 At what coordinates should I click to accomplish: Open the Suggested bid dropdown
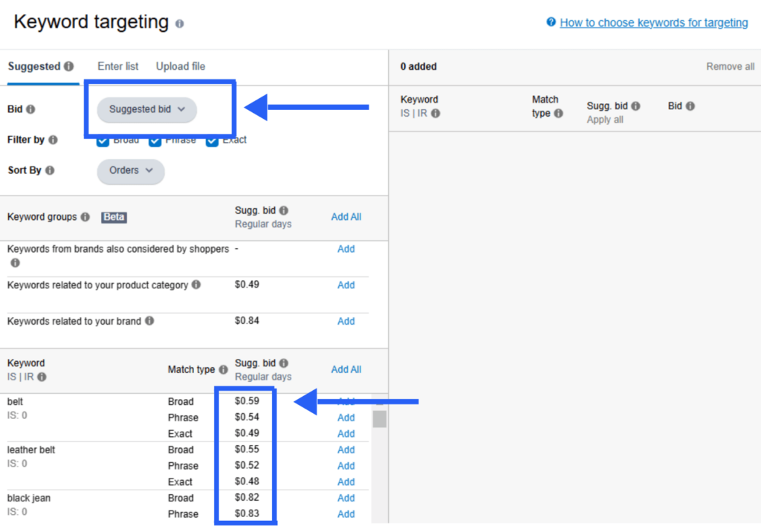(x=146, y=109)
